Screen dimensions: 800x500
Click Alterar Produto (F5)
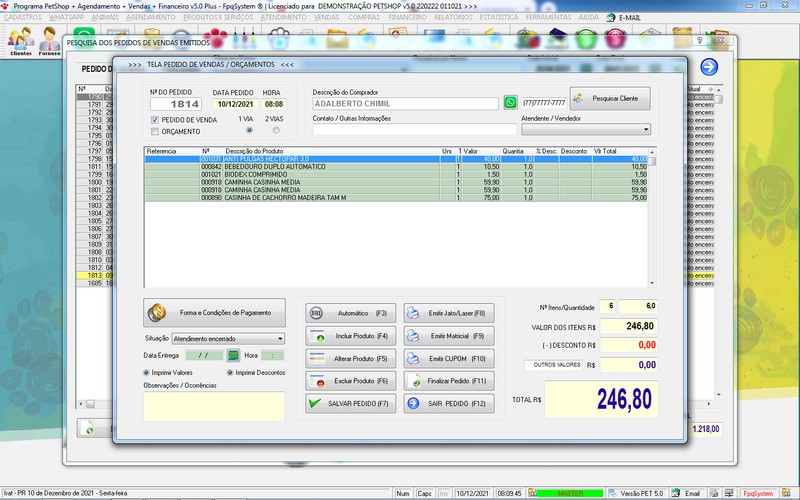click(x=351, y=359)
